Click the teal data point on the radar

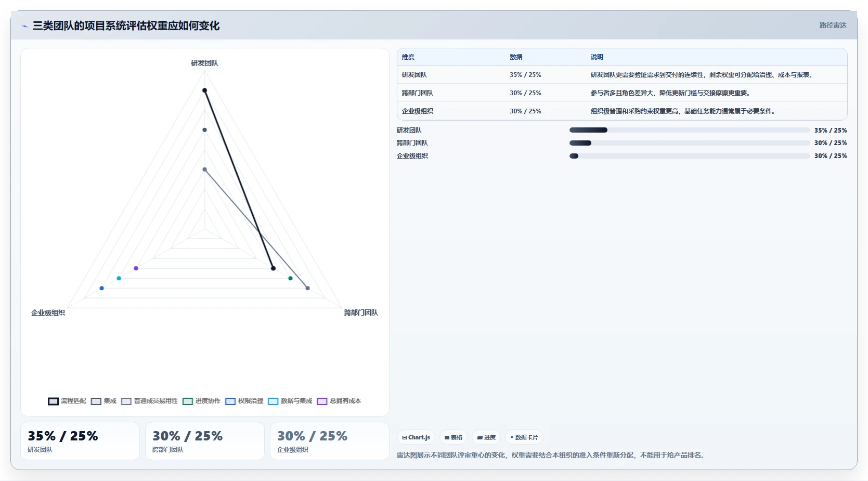coord(290,278)
